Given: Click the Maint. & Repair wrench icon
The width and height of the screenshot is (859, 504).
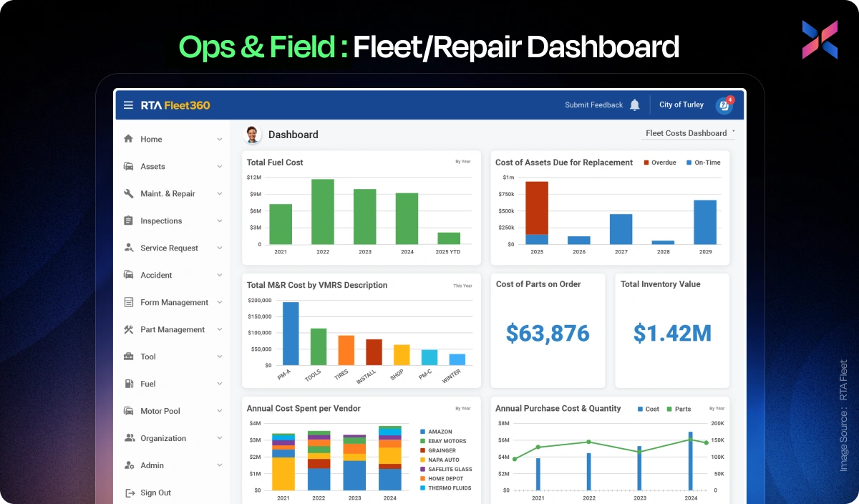Looking at the screenshot, I should 128,193.
